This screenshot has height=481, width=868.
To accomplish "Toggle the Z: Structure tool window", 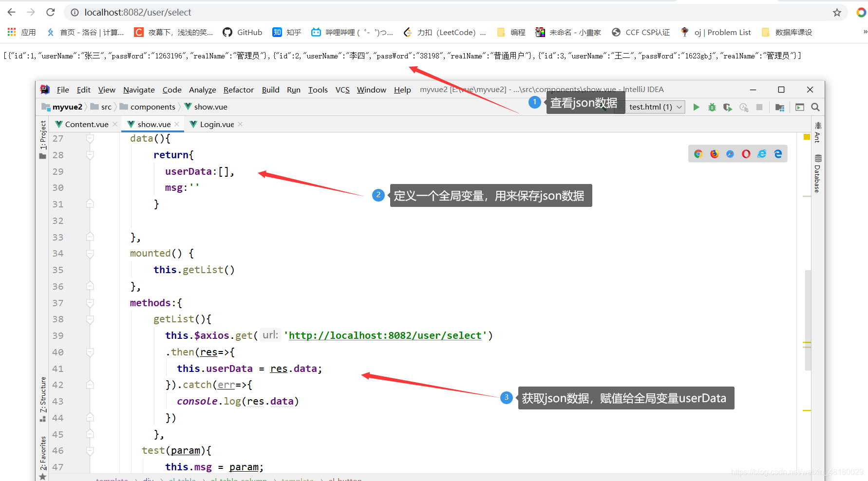I will coord(43,399).
